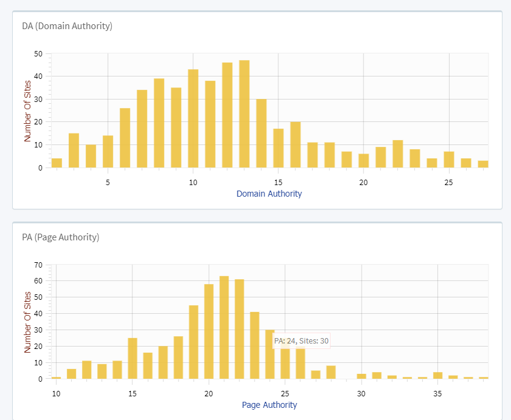Viewport: 511px width, 420px height.
Task: Click the Domain Authority bar at value 15
Action: pyautogui.click(x=278, y=148)
